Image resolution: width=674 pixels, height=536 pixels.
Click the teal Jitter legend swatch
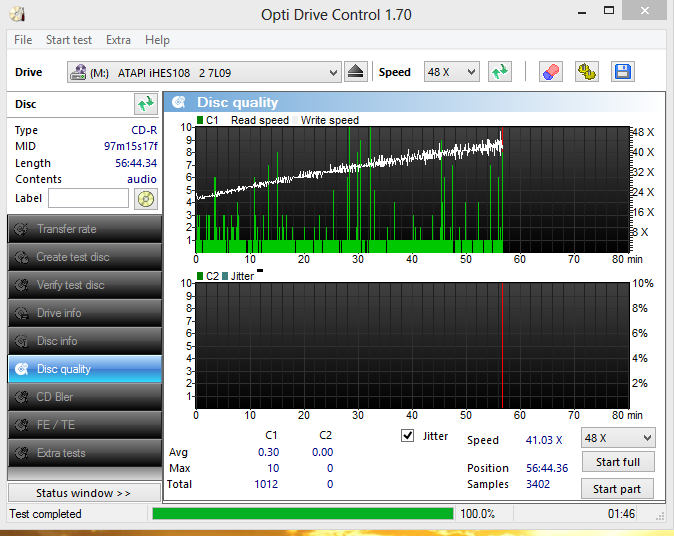coord(225,276)
